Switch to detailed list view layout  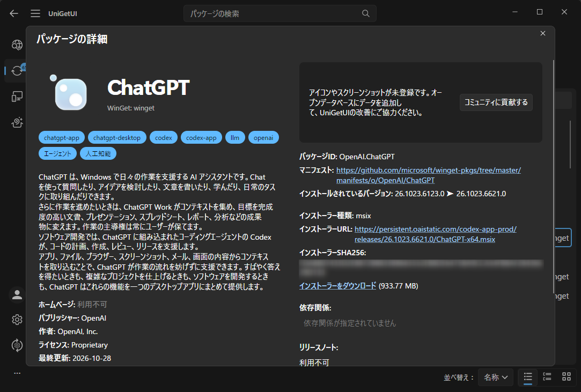(x=547, y=377)
